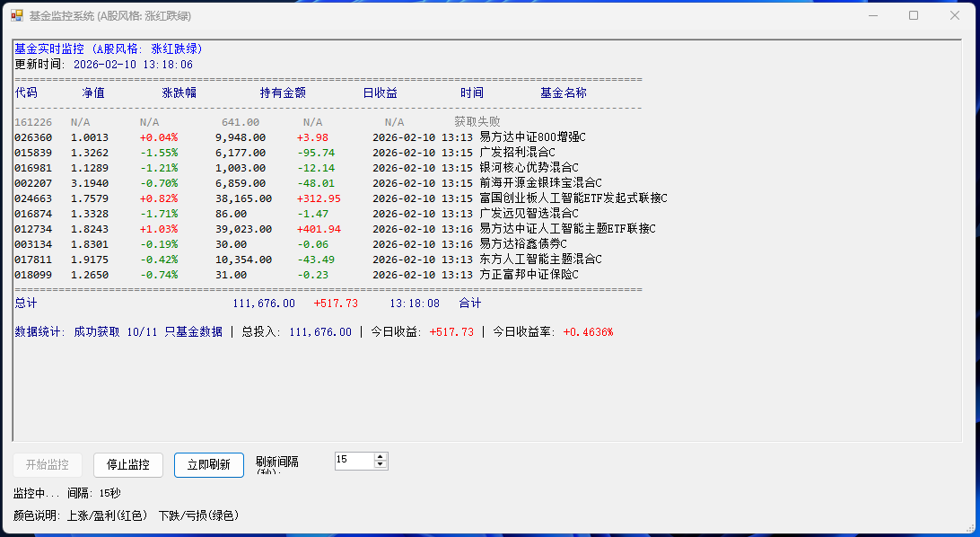Maximize the 基金监控系统 window
980x537 pixels.
point(914,15)
